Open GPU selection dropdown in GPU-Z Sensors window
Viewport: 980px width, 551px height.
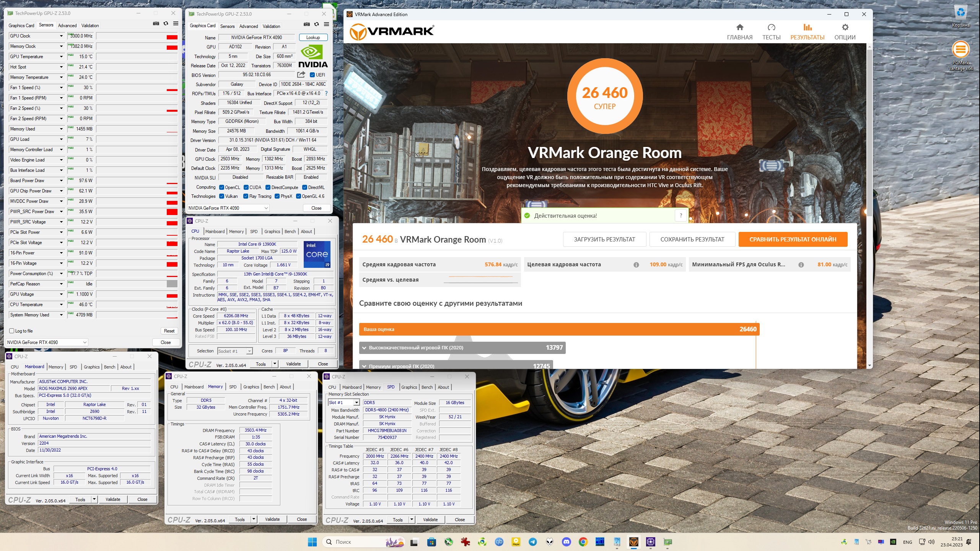(47, 342)
